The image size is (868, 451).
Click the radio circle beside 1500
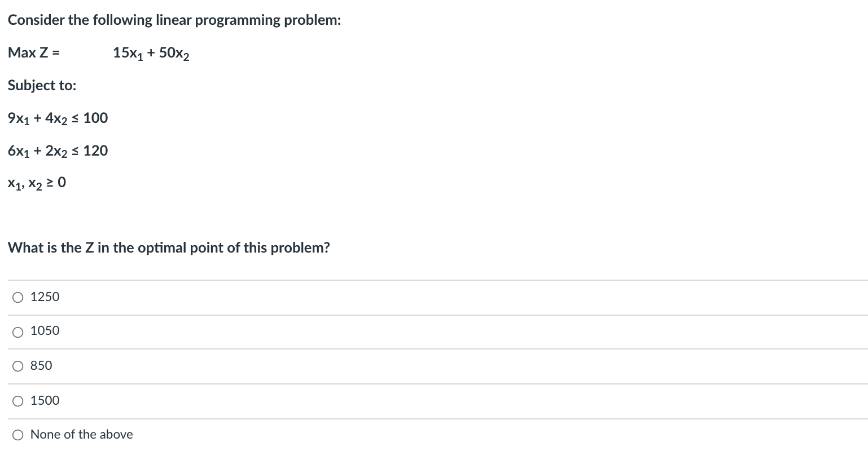(x=17, y=400)
